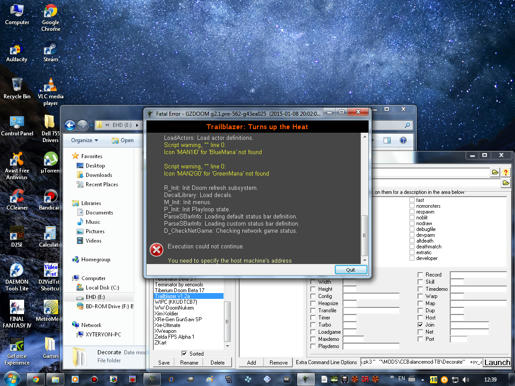Open File Explorer taskbar button
The image size is (515, 386).
click(x=55, y=379)
